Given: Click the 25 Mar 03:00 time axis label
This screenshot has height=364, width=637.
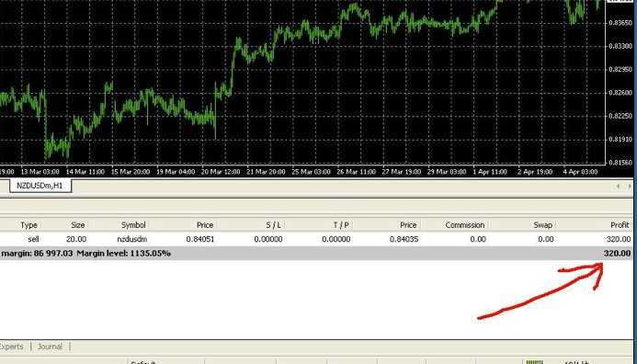Looking at the screenshot, I should [312, 172].
